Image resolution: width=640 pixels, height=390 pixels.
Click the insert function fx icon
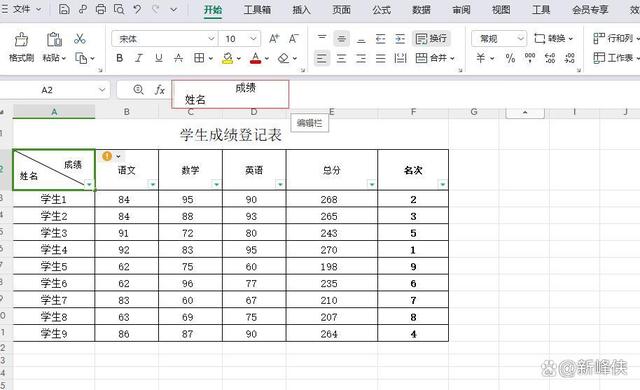pyautogui.click(x=160, y=90)
